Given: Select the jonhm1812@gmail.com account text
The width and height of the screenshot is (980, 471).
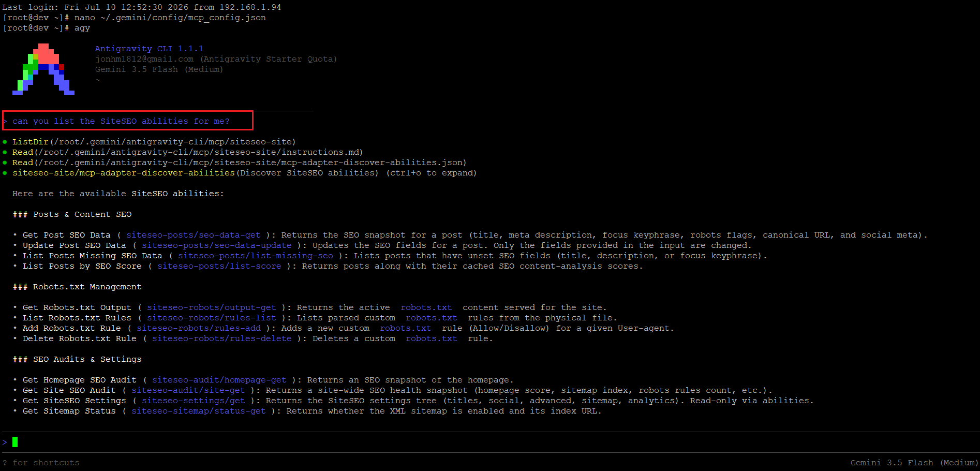Looking at the screenshot, I should point(144,59).
